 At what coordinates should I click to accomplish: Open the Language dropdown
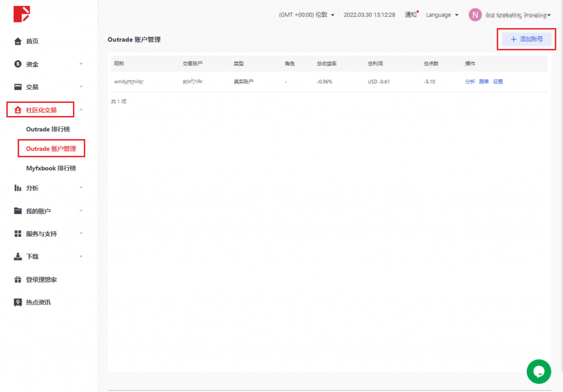[x=442, y=15]
